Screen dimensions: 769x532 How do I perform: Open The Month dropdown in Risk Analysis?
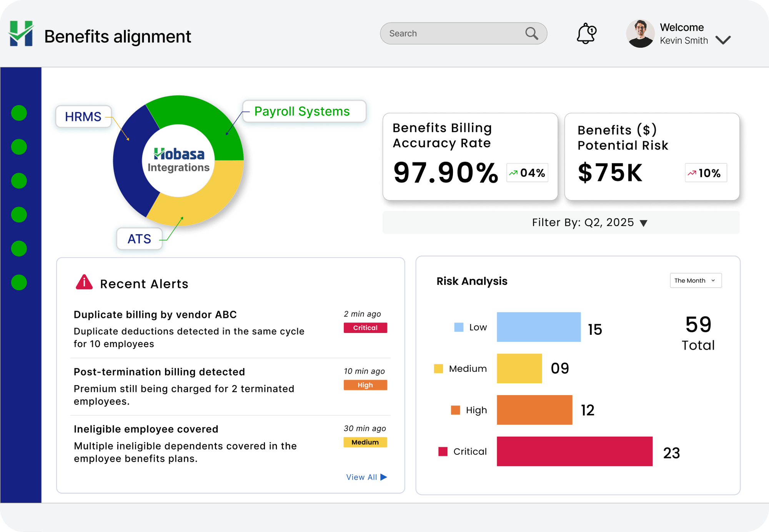click(695, 281)
